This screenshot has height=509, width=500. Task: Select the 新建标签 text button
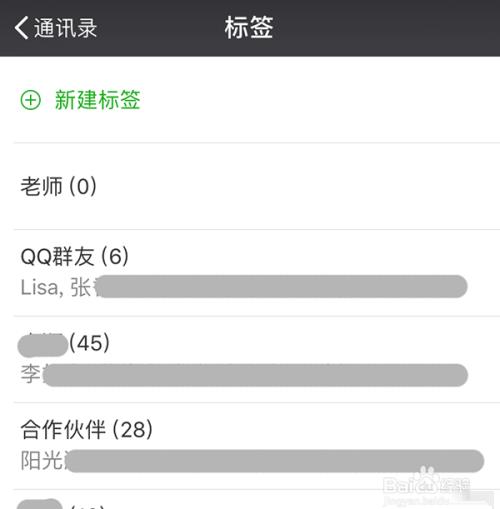coord(98,100)
